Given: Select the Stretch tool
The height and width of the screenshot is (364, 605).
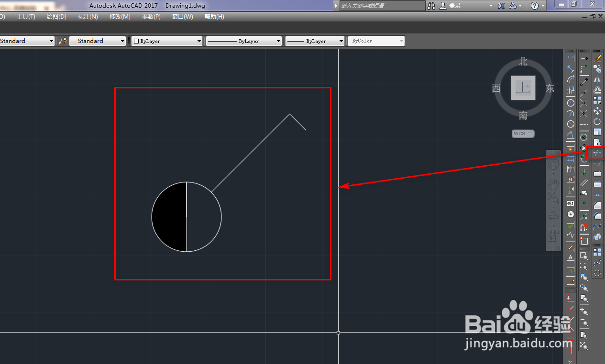Looking at the screenshot, I should 597,142.
